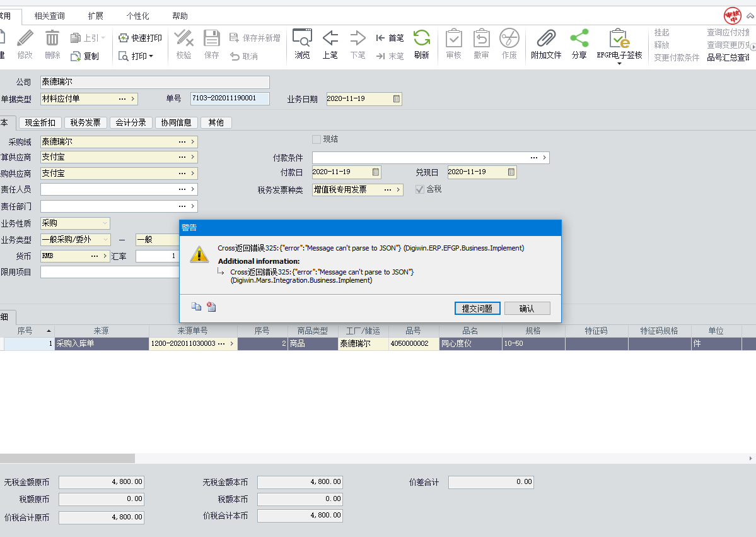756x537 pixels.
Task: Open the 打印 dropdown arrow
Action: pos(151,56)
